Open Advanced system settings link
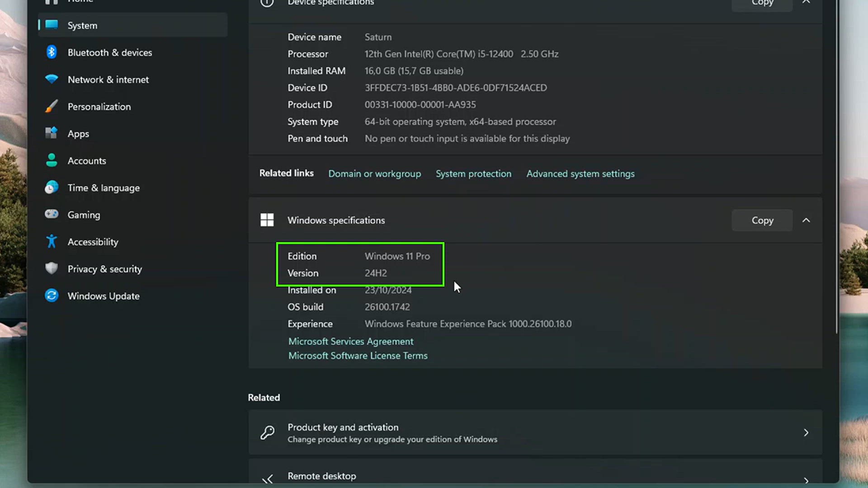 [580, 174]
